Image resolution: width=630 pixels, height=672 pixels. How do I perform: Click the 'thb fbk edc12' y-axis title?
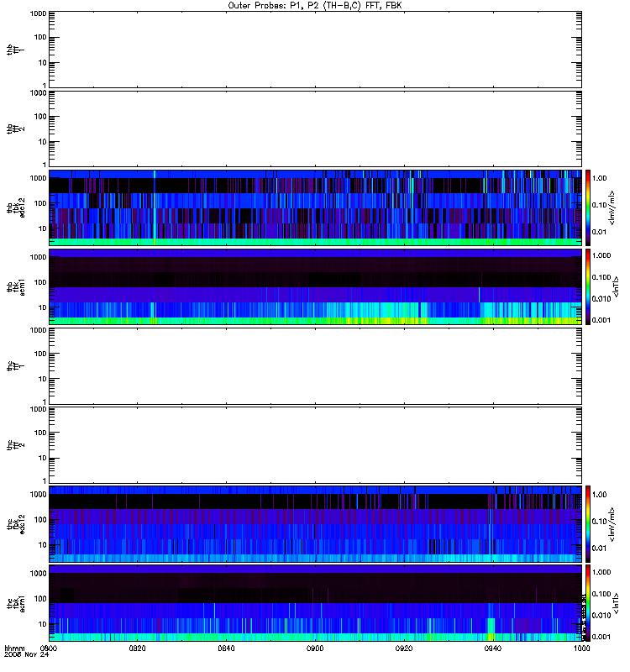tap(16, 207)
